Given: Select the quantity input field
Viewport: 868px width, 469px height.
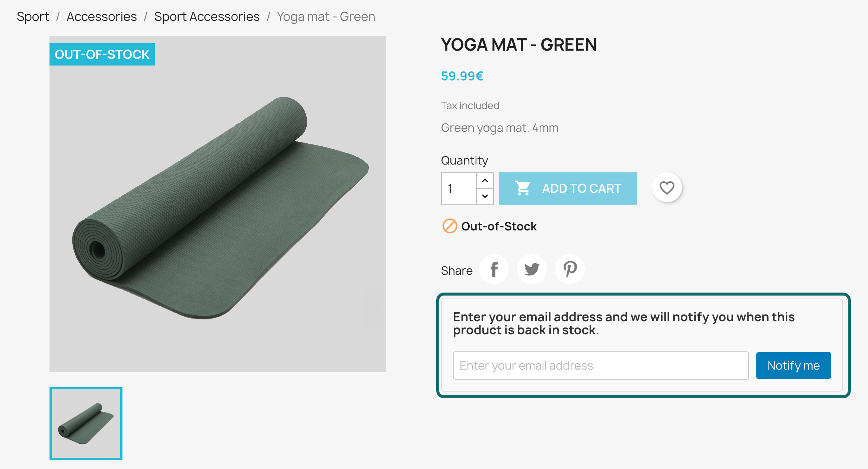Looking at the screenshot, I should (458, 189).
